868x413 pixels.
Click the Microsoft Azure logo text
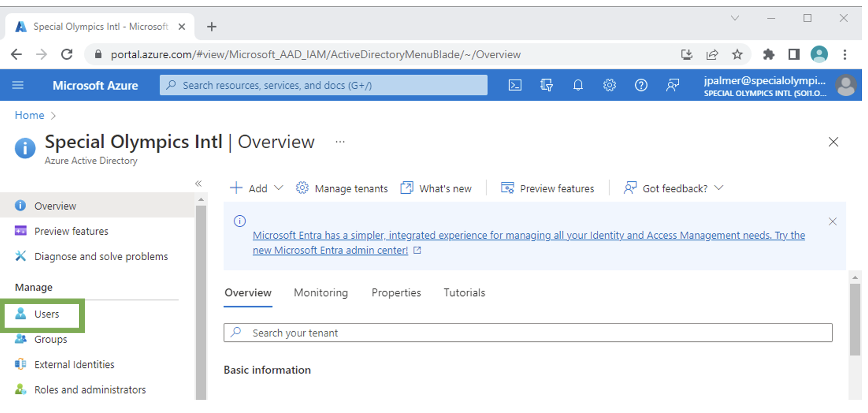pyautogui.click(x=95, y=85)
